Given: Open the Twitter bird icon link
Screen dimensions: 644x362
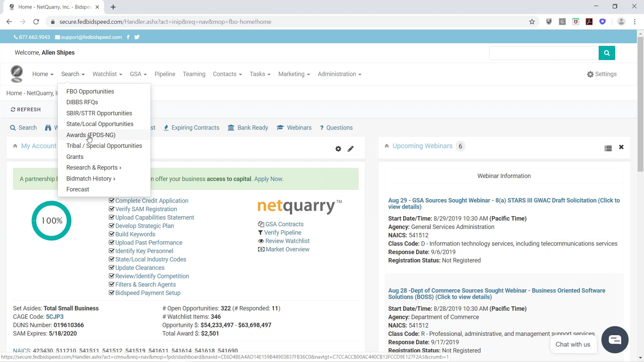Looking at the screenshot, I should point(137,37).
